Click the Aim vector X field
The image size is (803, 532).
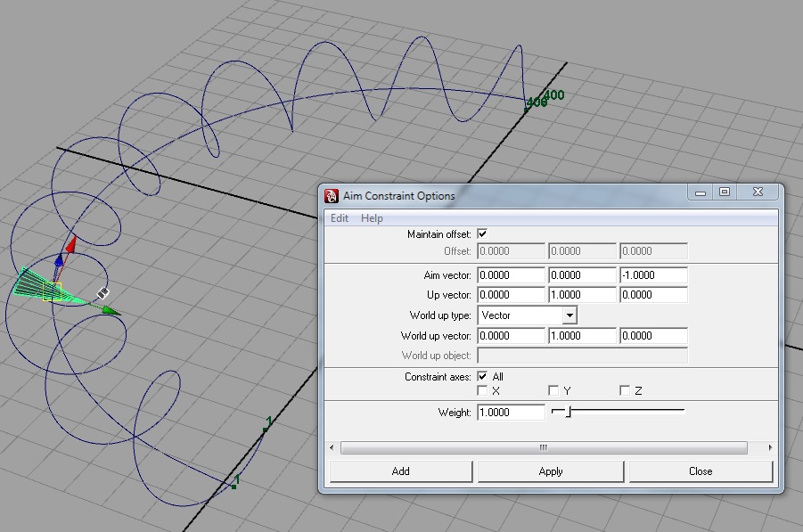[511, 275]
